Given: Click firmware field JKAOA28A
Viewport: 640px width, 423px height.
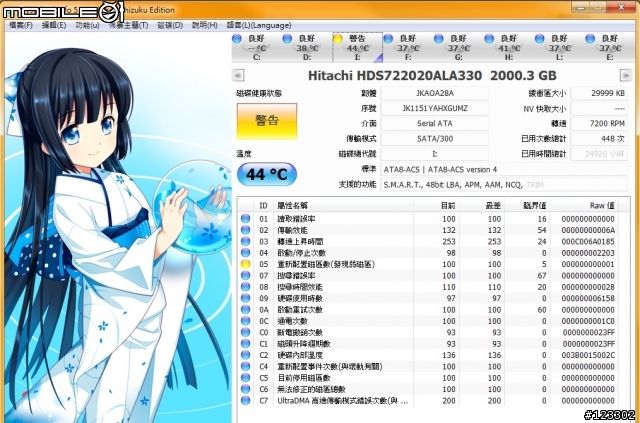Looking at the screenshot, I should 435,93.
